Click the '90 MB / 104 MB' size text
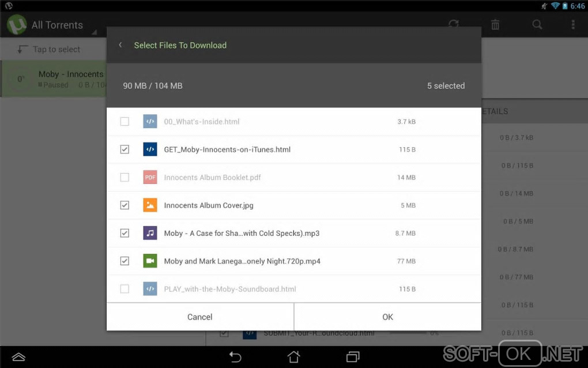The width and height of the screenshot is (588, 368). tap(153, 86)
